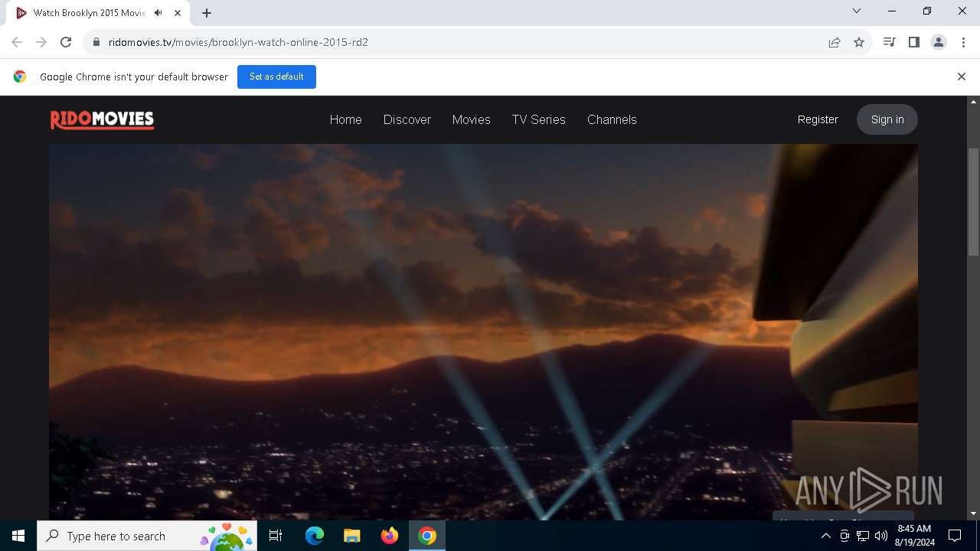
Task: View site information lock icon
Action: [x=96, y=42]
